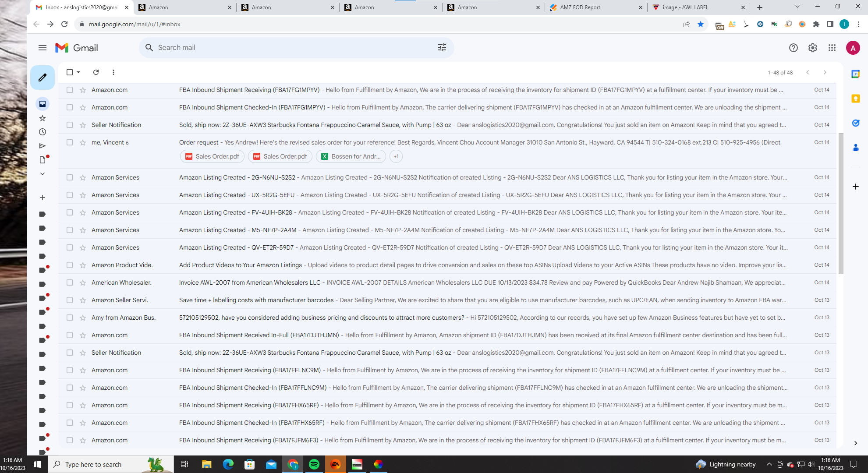The image size is (868, 473).
Task: Open Google Contacts side panel icon
Action: pos(855,148)
